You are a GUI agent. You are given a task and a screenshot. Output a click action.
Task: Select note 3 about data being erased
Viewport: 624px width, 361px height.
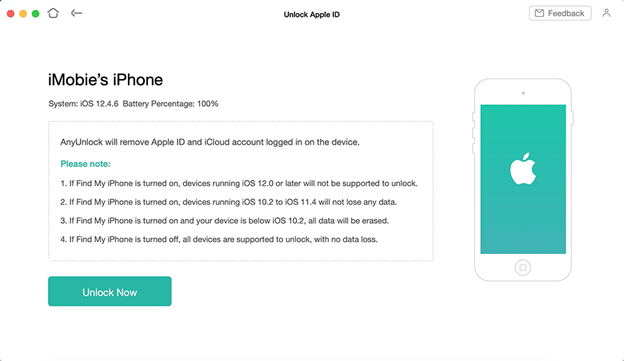pos(224,221)
